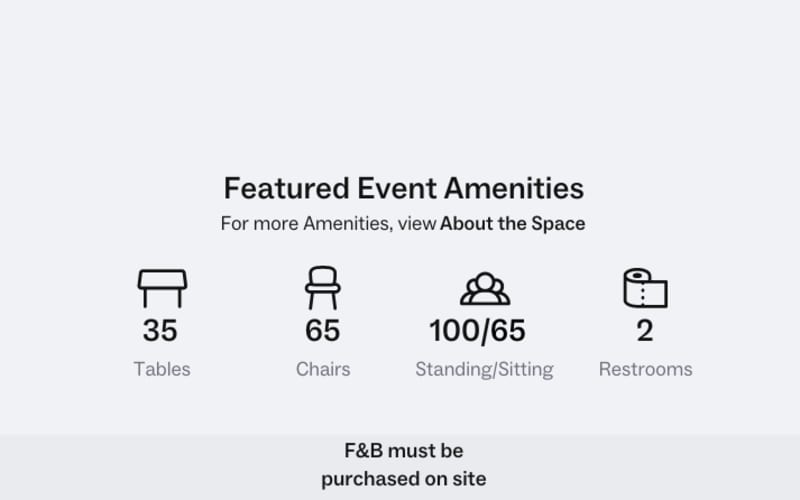Click the Standing/Sitting label
Image resolution: width=800 pixels, height=500 pixels.
tap(484, 369)
